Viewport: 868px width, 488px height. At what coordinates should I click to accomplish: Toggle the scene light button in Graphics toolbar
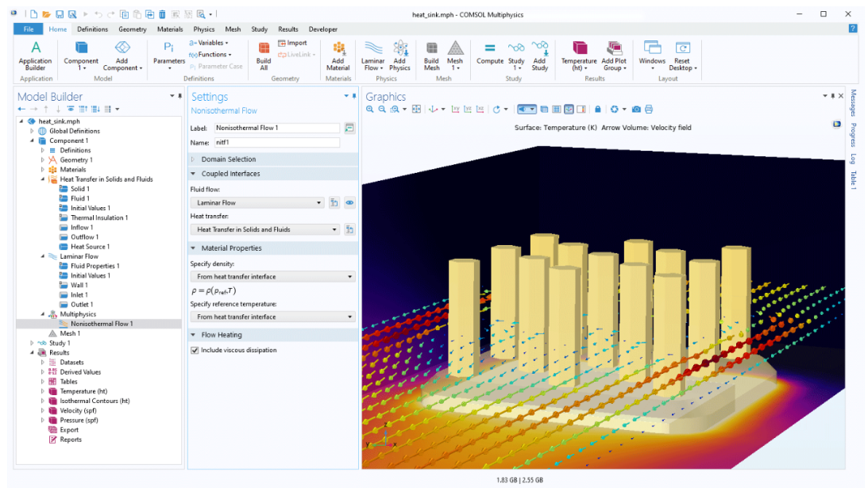[x=526, y=110]
